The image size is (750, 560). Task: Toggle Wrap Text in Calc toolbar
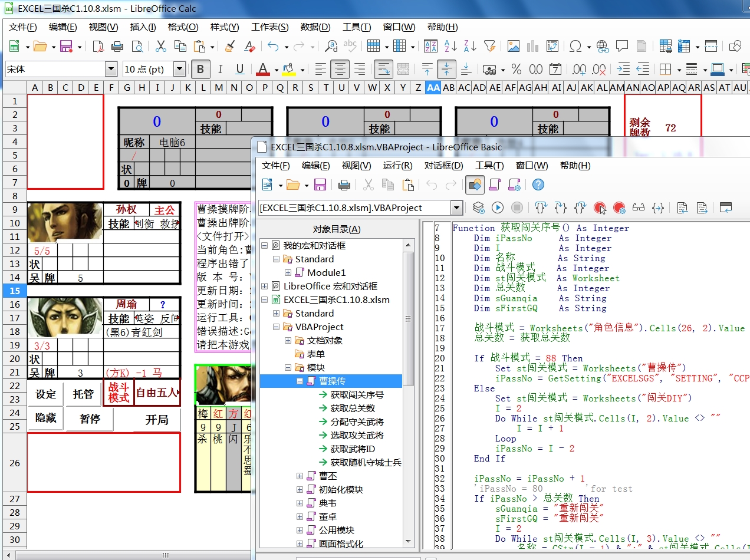(384, 69)
